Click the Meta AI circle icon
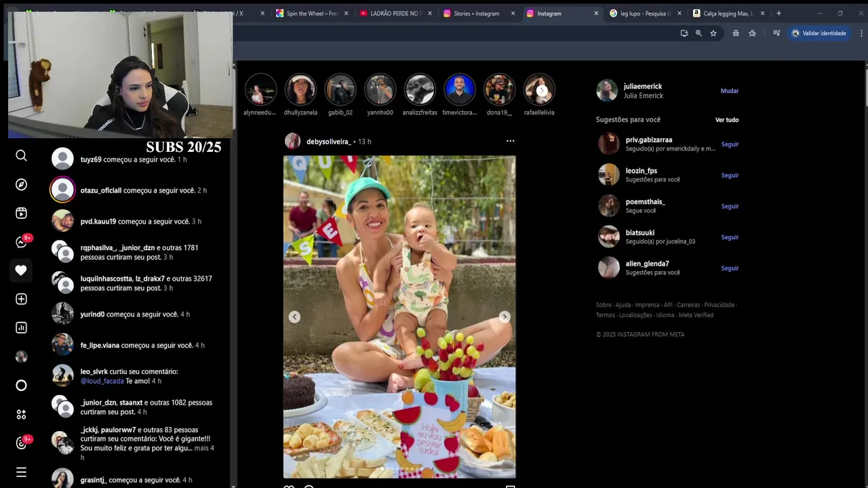This screenshot has height=488, width=868. click(x=21, y=386)
